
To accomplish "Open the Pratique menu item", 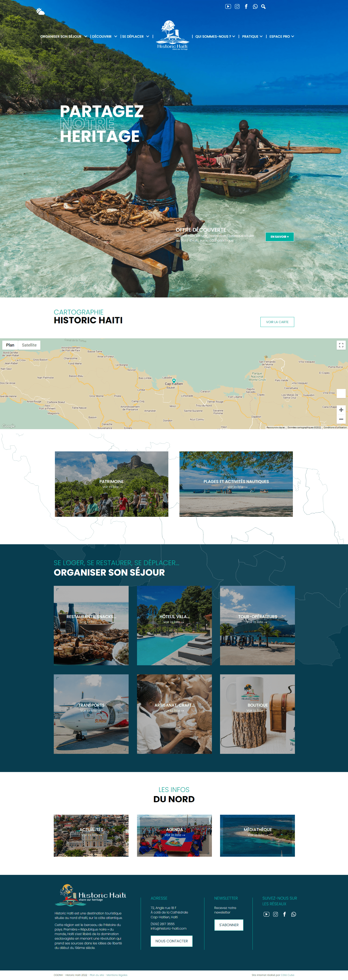I will [250, 37].
